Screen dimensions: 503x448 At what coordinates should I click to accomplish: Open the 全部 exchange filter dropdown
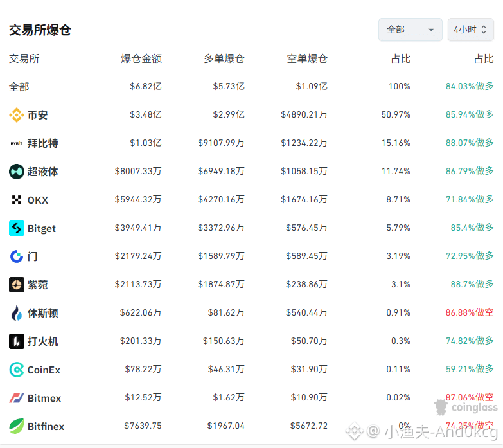point(410,30)
